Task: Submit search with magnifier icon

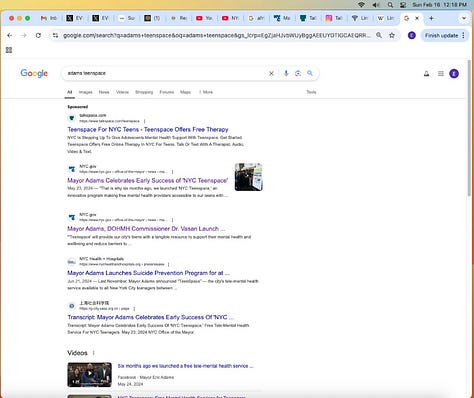Action: click(310, 73)
